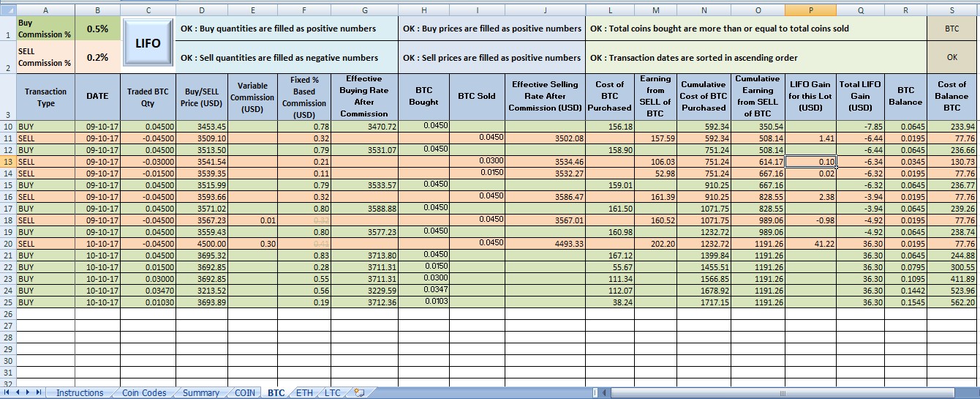
Task: Click the horizontal scrollbar thumb
Action: click(782, 393)
